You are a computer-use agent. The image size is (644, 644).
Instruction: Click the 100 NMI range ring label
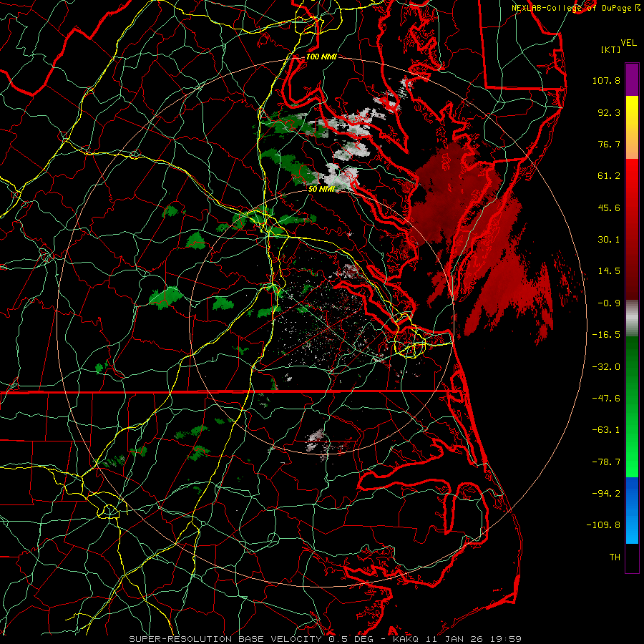point(321,57)
